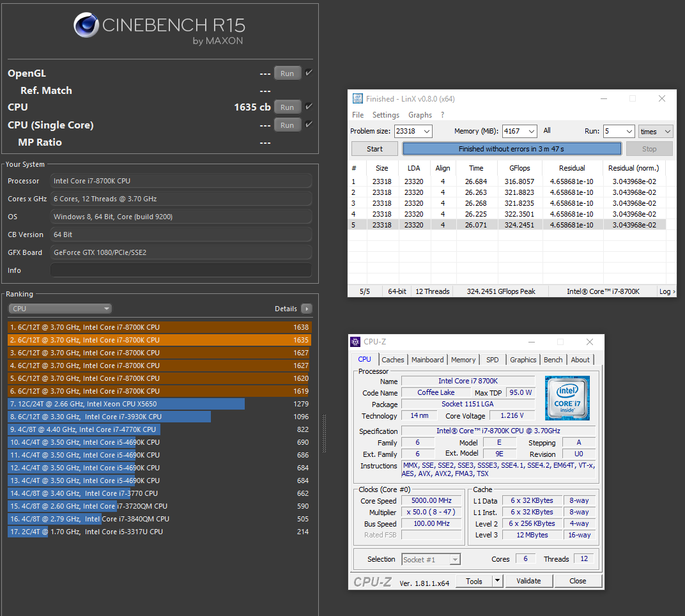Viewport: 685px width, 616px height.
Task: Expand the Tools dropdown arrow in CPU-Z
Action: point(497,581)
